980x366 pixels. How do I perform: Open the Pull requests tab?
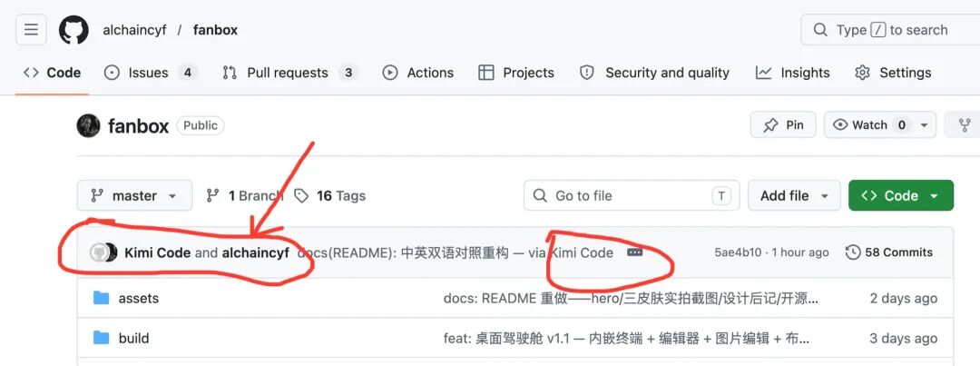point(290,73)
